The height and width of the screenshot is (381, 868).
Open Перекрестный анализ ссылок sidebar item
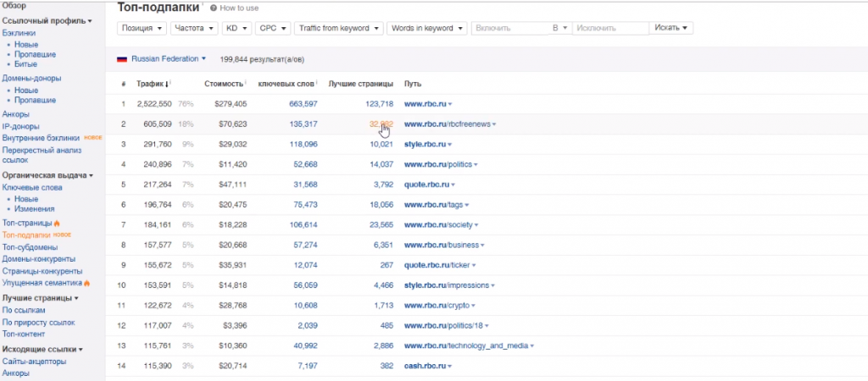tap(42, 155)
